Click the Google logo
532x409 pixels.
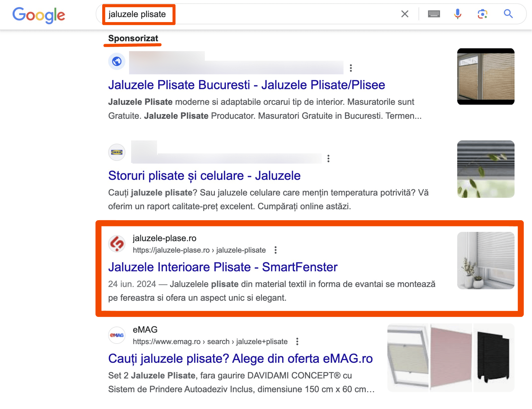(x=39, y=15)
